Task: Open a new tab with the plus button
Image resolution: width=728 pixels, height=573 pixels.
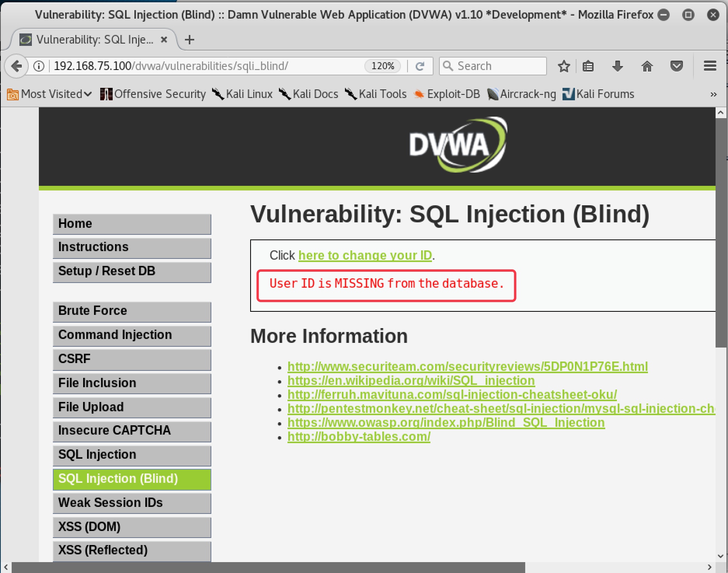Action: pos(190,40)
